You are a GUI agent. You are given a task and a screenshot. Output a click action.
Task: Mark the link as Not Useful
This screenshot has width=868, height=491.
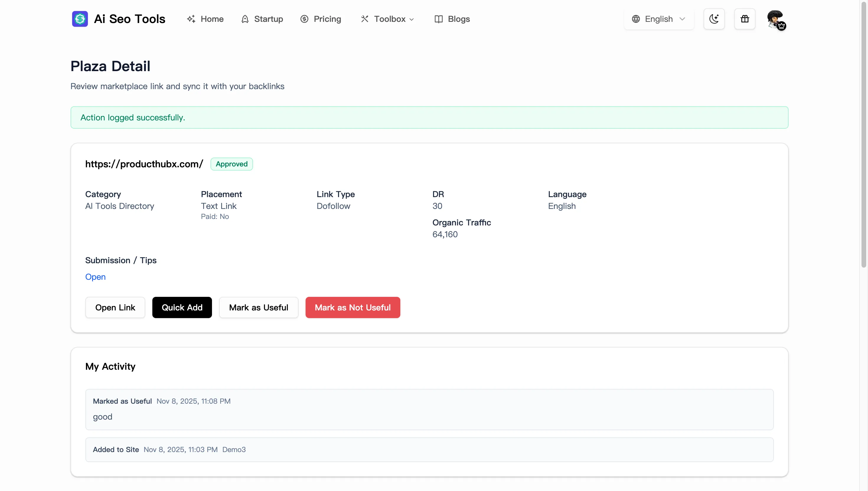tap(353, 307)
